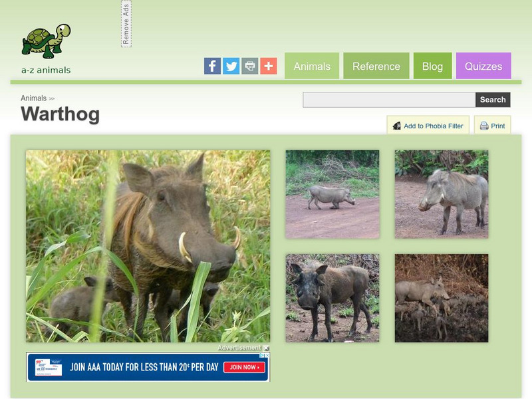Open the Animals menu tab
Screen dimensions: 532x399
(312, 66)
